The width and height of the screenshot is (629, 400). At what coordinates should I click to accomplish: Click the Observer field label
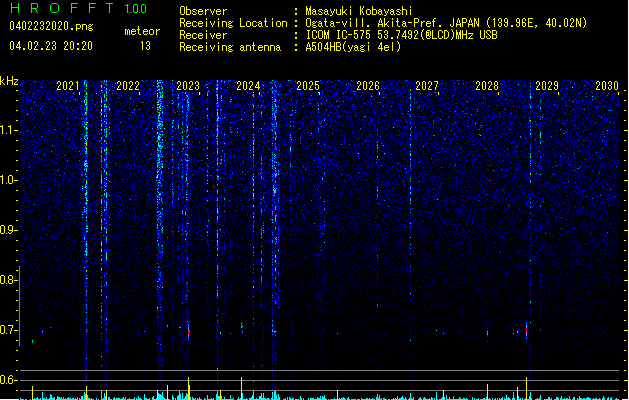coord(203,11)
